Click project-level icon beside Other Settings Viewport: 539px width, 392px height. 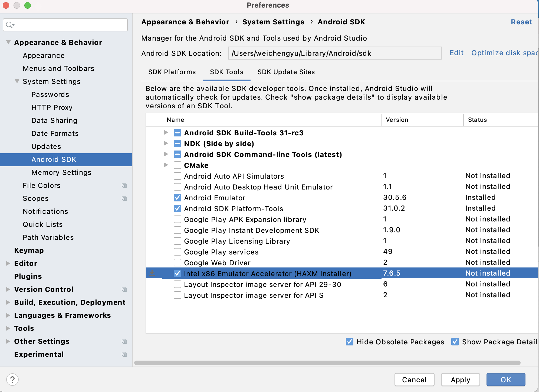tap(124, 341)
